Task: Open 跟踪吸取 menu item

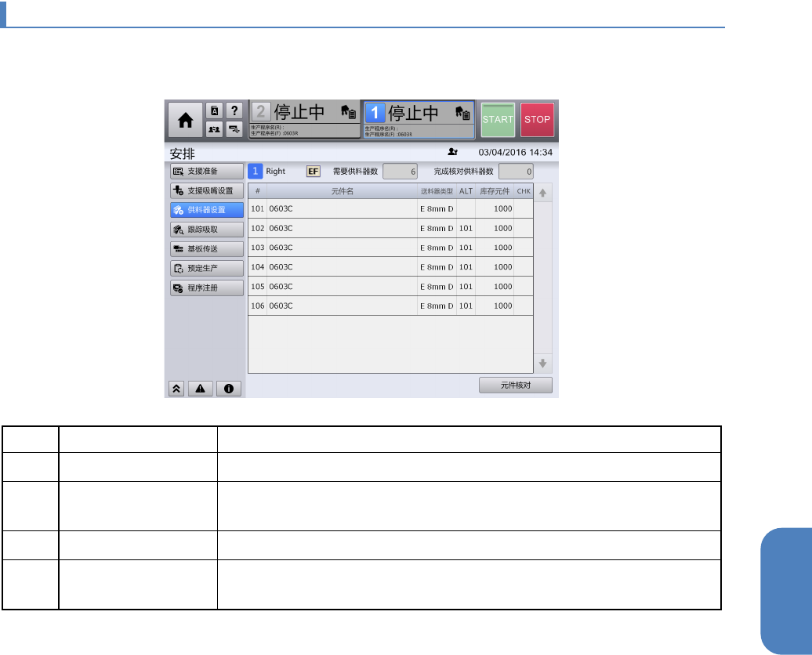Action: pos(207,230)
